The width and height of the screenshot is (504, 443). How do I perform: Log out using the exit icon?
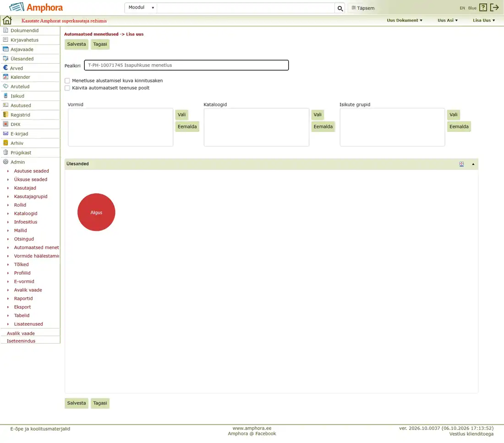(494, 7)
